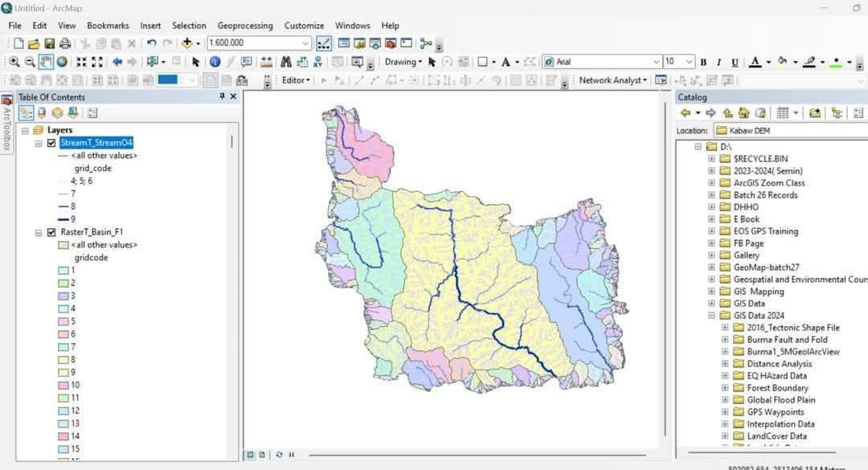
Task: Open the Geoprocessing menu
Action: 244,26
